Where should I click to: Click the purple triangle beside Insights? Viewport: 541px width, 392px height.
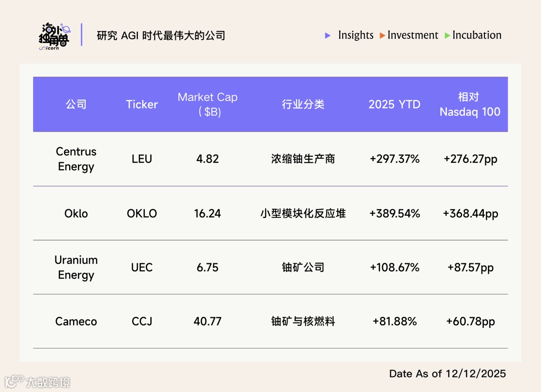click(328, 36)
